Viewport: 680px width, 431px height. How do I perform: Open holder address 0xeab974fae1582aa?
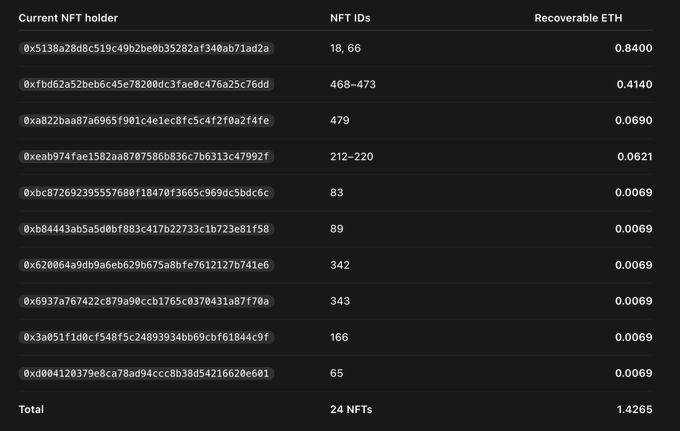[x=146, y=157]
